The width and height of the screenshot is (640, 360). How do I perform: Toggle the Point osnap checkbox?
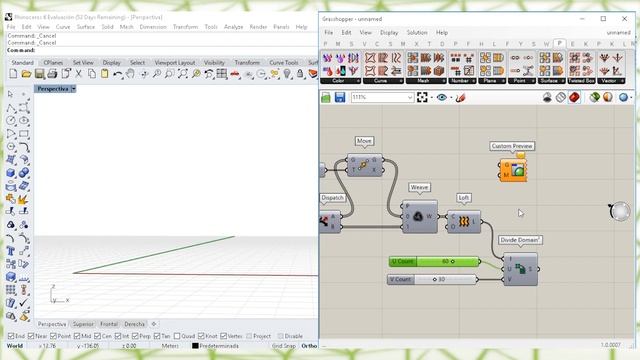(53, 336)
